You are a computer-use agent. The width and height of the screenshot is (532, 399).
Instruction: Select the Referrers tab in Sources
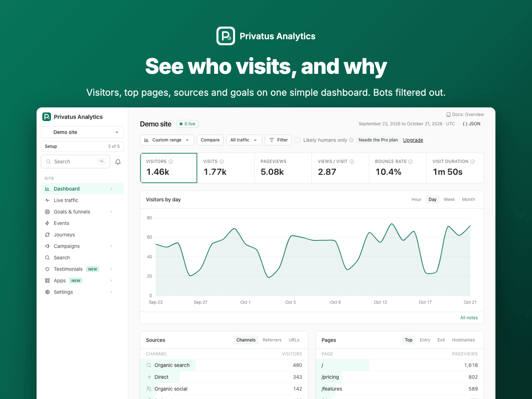(272, 340)
